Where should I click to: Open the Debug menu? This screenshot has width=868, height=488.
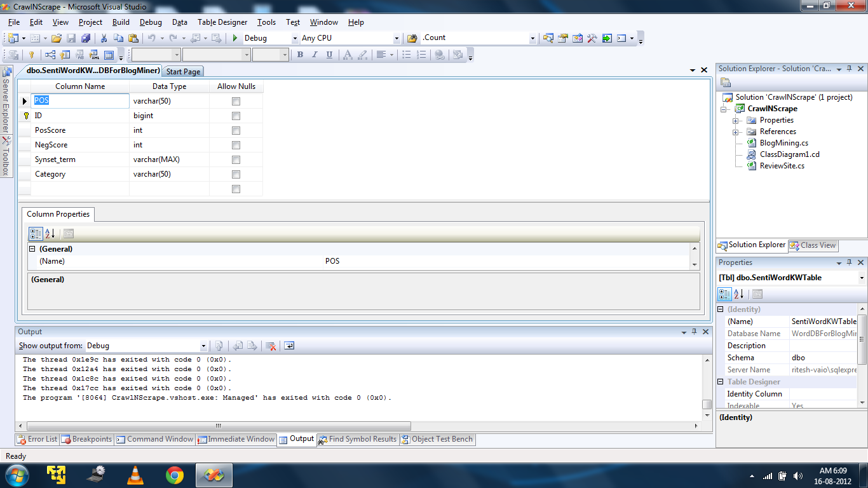pyautogui.click(x=151, y=22)
